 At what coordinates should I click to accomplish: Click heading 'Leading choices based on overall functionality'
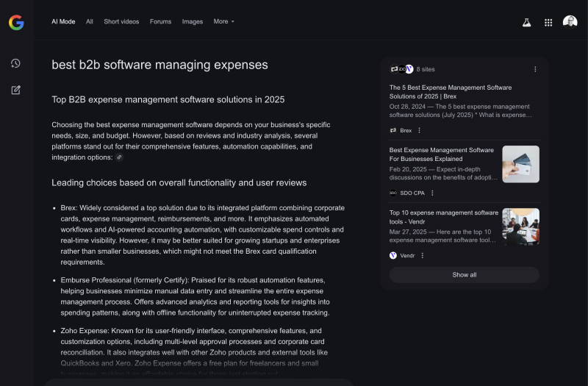tap(179, 182)
